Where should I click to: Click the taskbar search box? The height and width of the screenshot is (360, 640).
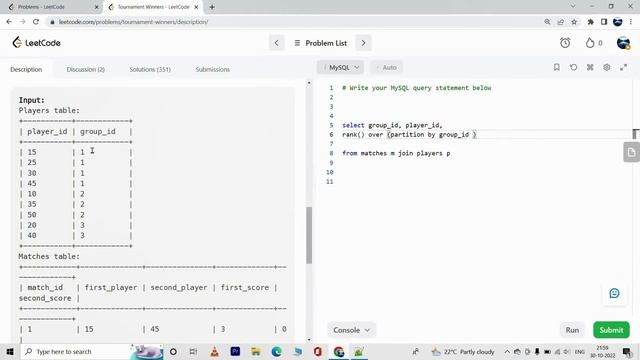click(x=92, y=351)
